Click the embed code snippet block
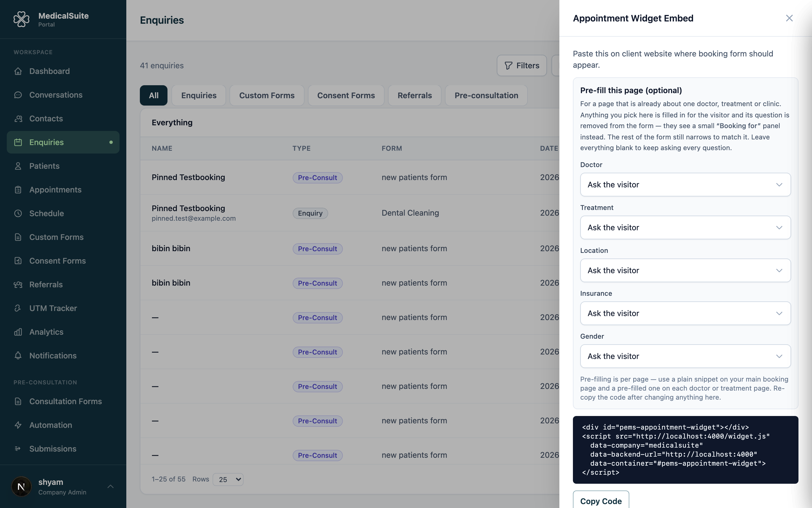812x508 pixels. (x=685, y=450)
